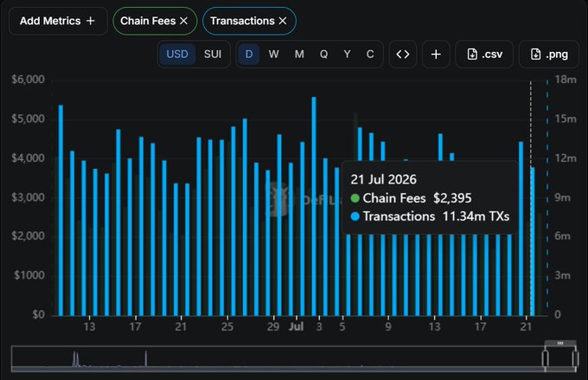Click the '15m' right axis label
The height and width of the screenshot is (380, 588).
tap(566, 119)
